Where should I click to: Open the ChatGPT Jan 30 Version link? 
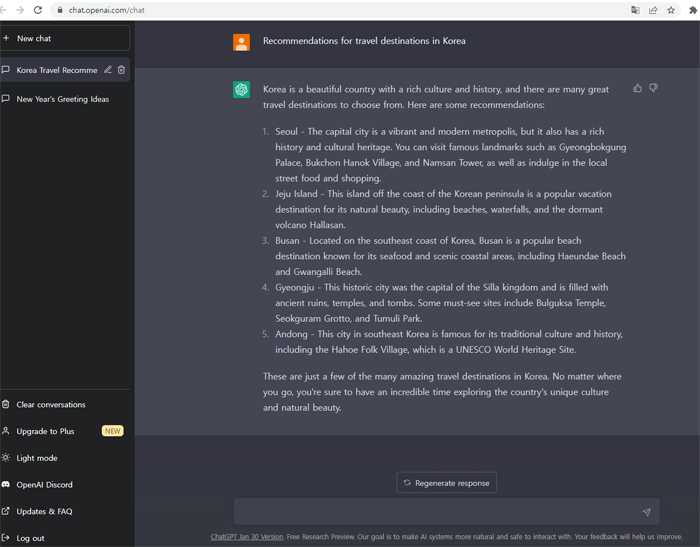[x=247, y=537]
